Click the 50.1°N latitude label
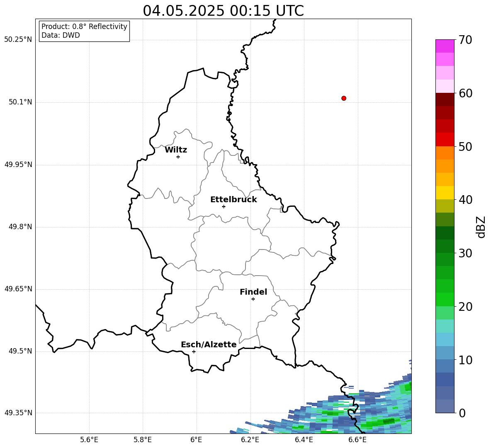 coord(20,102)
